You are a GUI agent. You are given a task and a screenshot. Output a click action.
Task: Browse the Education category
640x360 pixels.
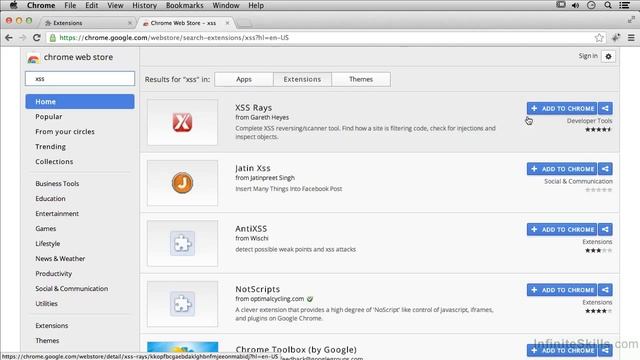tap(50, 198)
